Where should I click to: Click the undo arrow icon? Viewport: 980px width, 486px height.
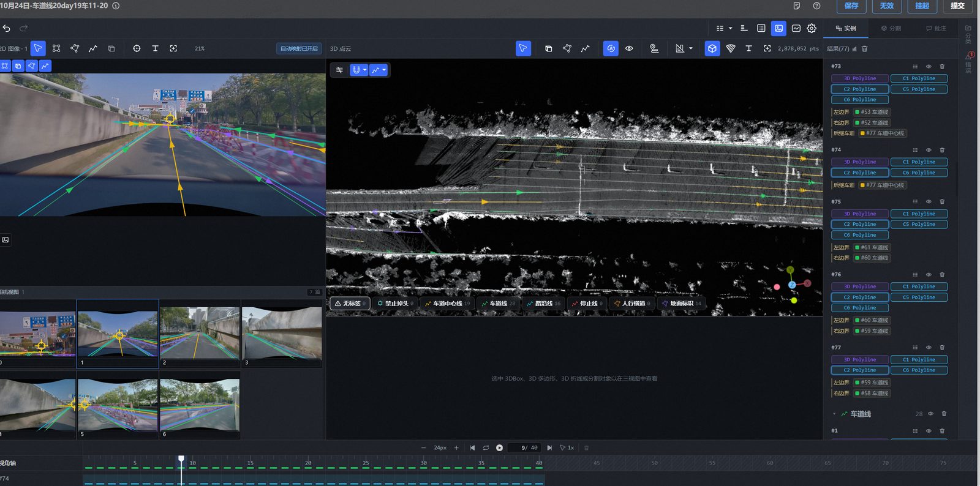(x=6, y=28)
